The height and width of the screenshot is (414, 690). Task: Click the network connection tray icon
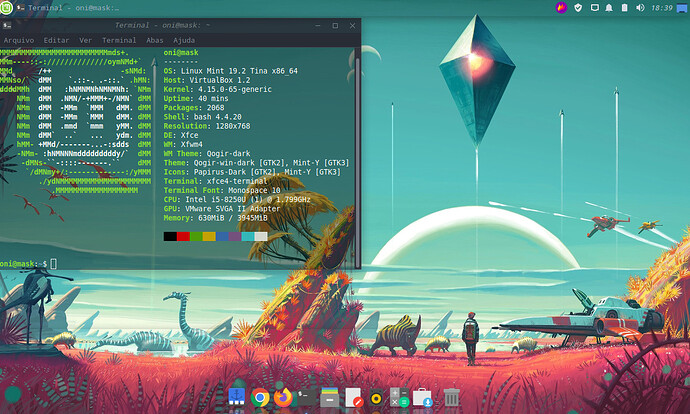tap(595, 7)
